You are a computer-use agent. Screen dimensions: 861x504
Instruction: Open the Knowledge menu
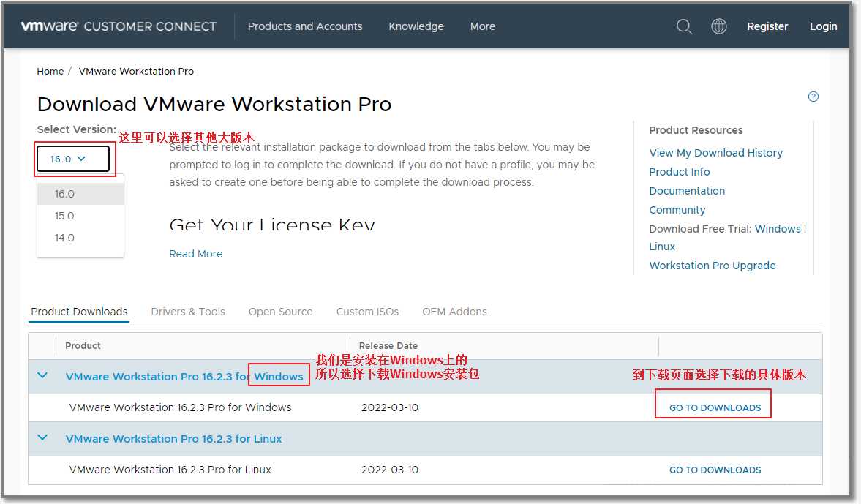416,26
